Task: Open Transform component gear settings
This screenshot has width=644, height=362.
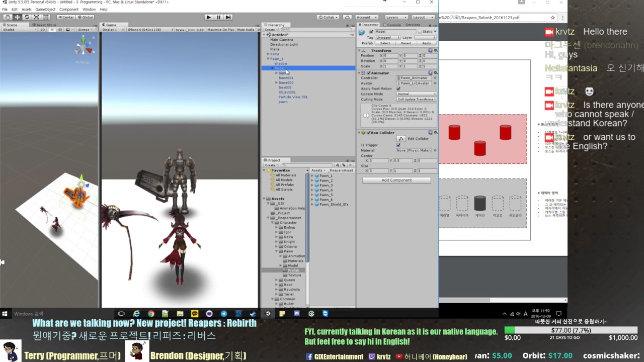Action: (435, 50)
